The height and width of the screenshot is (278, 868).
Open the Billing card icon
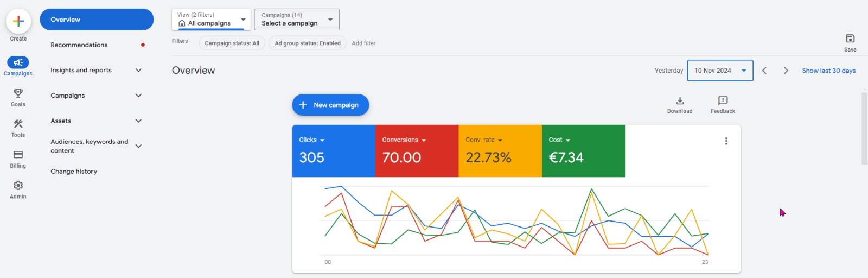pos(18,155)
